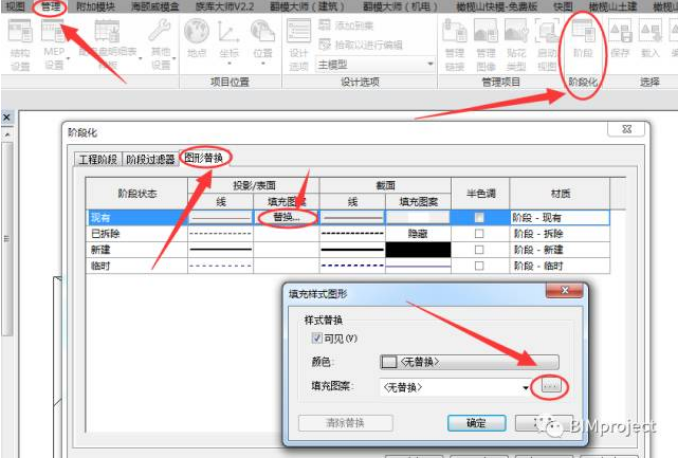680x460 pixels.
Task: Close the 填充样式图形 dialog
Action: click(x=564, y=290)
